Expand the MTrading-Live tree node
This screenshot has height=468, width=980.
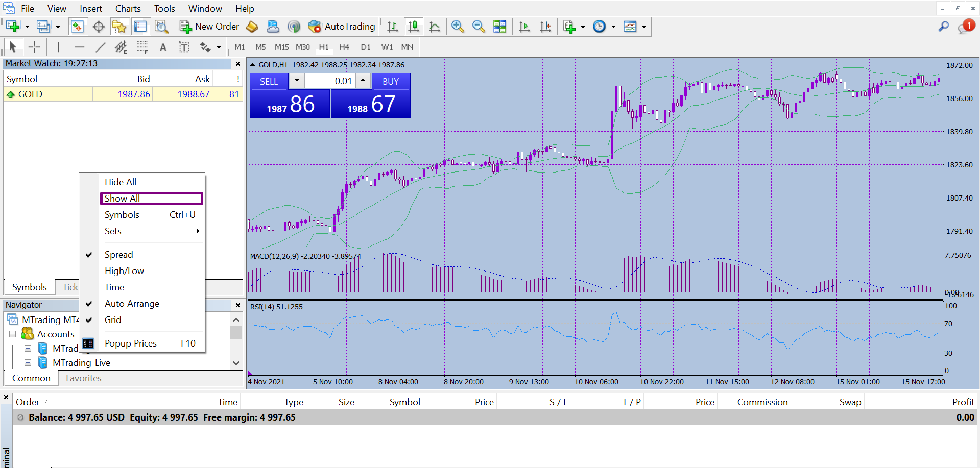coord(28,363)
